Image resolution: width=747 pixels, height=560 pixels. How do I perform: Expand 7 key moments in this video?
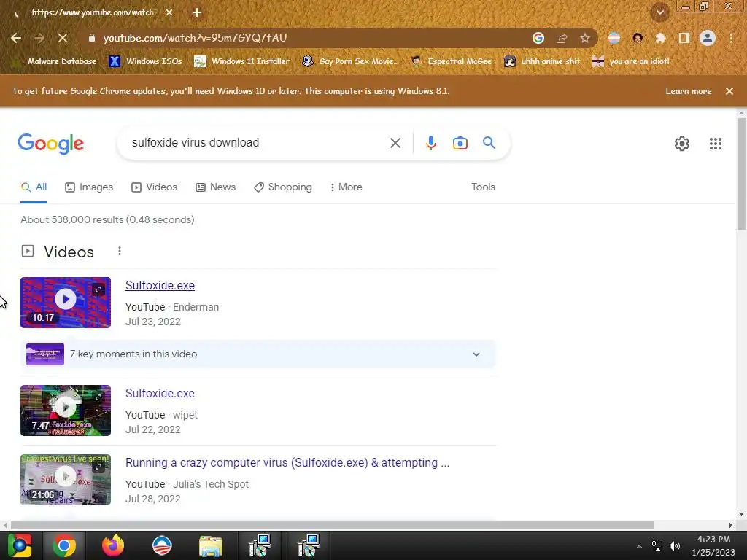pyautogui.click(x=258, y=354)
